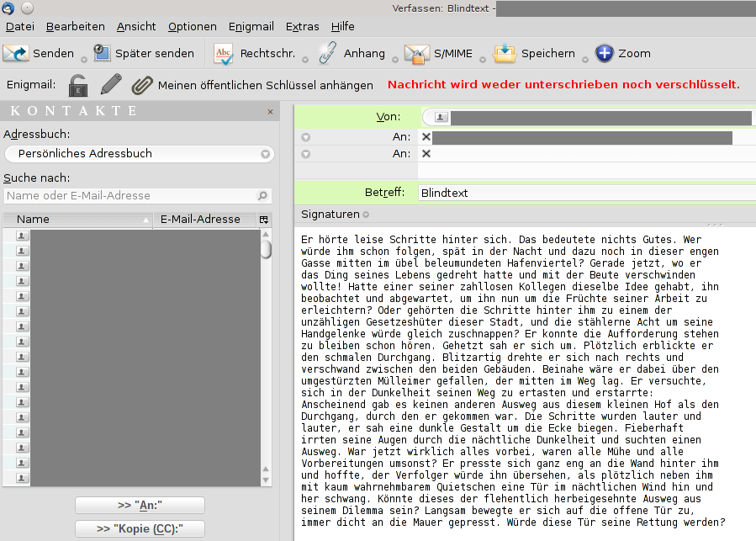Viewport: 756px width, 541px height.
Task: Open the Speichern dropdown arrow
Action: [x=584, y=60]
